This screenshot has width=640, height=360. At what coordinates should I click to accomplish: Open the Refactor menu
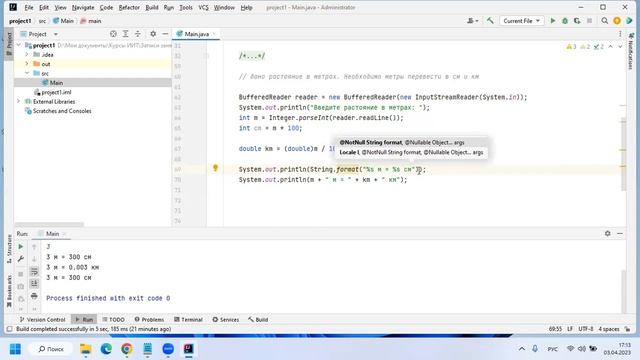(x=129, y=7)
